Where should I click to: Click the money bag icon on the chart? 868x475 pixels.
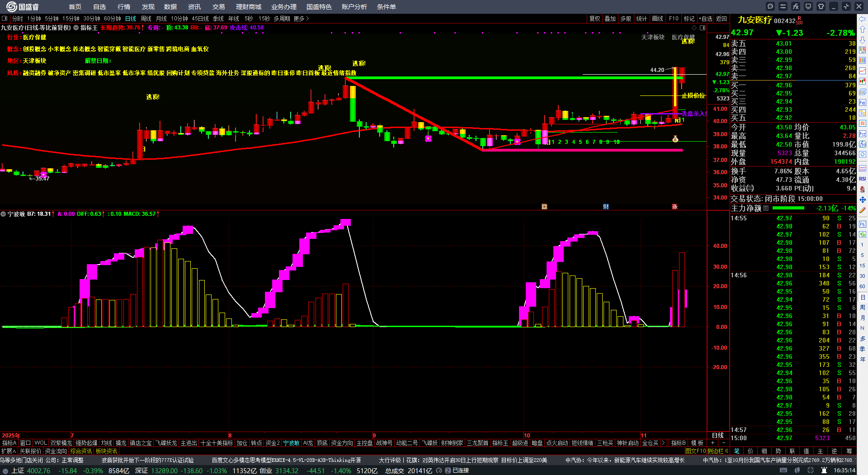click(675, 139)
